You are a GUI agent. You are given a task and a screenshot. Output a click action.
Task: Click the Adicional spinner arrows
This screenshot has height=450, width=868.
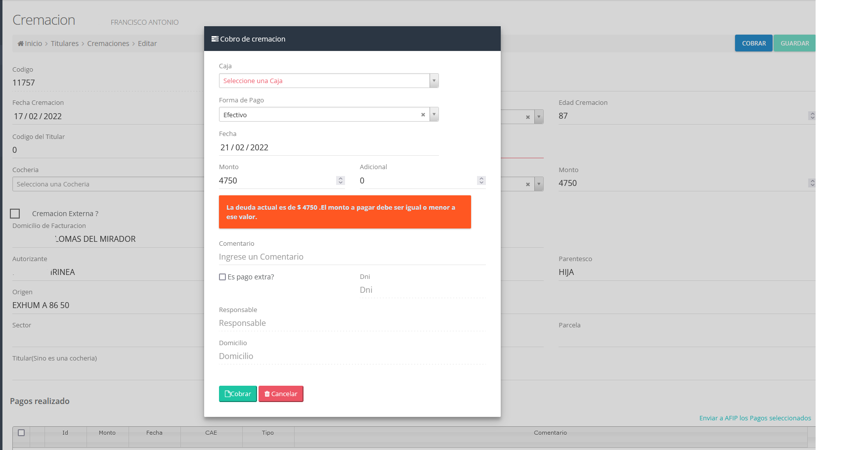point(481,180)
